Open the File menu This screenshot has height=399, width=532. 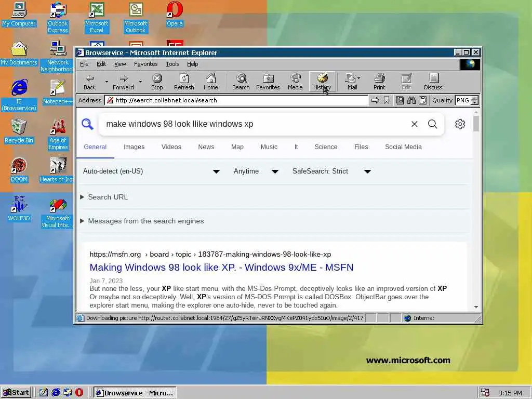[x=84, y=64]
